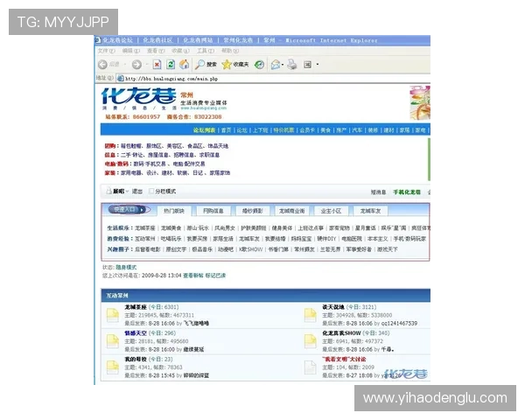The height and width of the screenshot is (420, 525).
Task: Switch to the 龙城车友 tab
Action: click(370, 211)
